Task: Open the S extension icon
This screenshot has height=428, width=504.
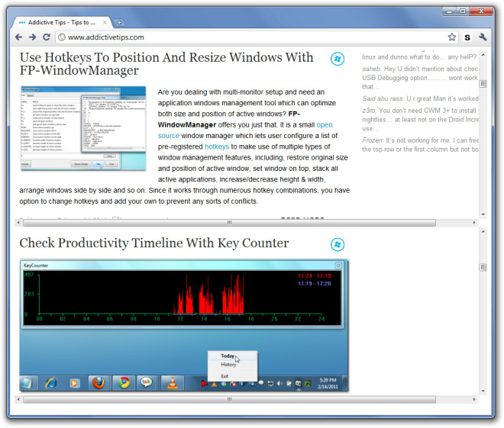Action: [x=467, y=37]
